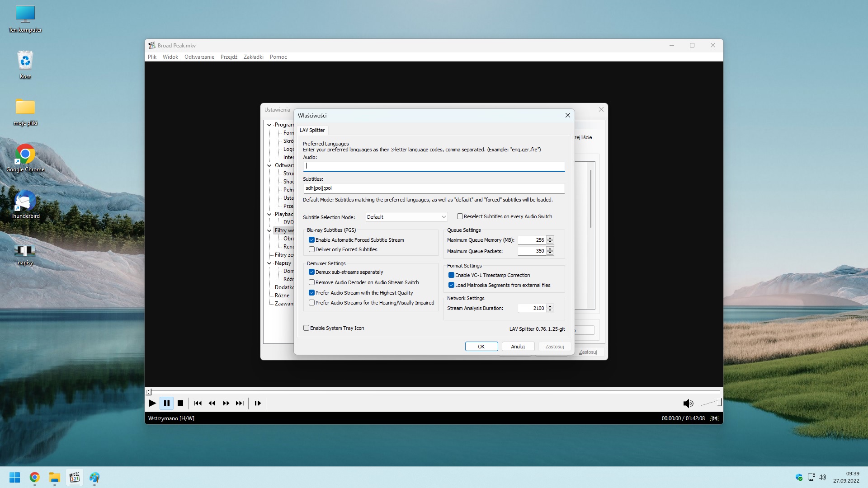This screenshot has width=868, height=488.
Task: Select the Play icon in playback controls
Action: click(152, 403)
